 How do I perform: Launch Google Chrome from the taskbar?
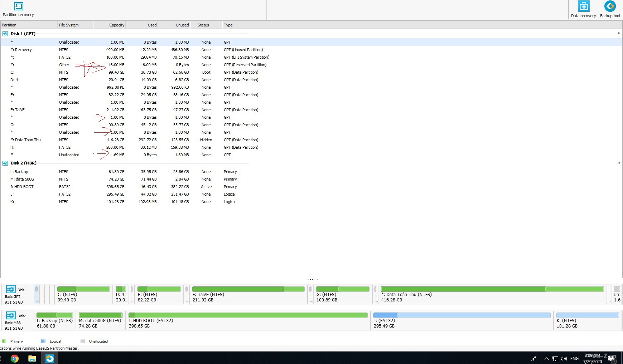15,358
